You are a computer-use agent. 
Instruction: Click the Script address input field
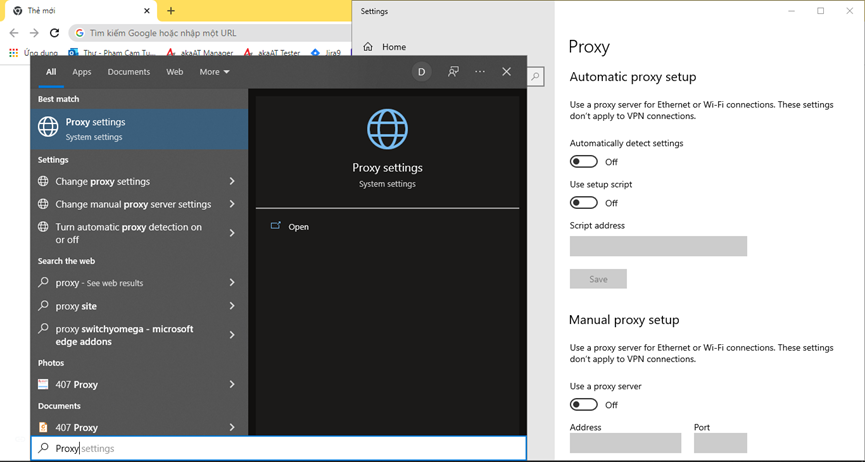point(658,246)
